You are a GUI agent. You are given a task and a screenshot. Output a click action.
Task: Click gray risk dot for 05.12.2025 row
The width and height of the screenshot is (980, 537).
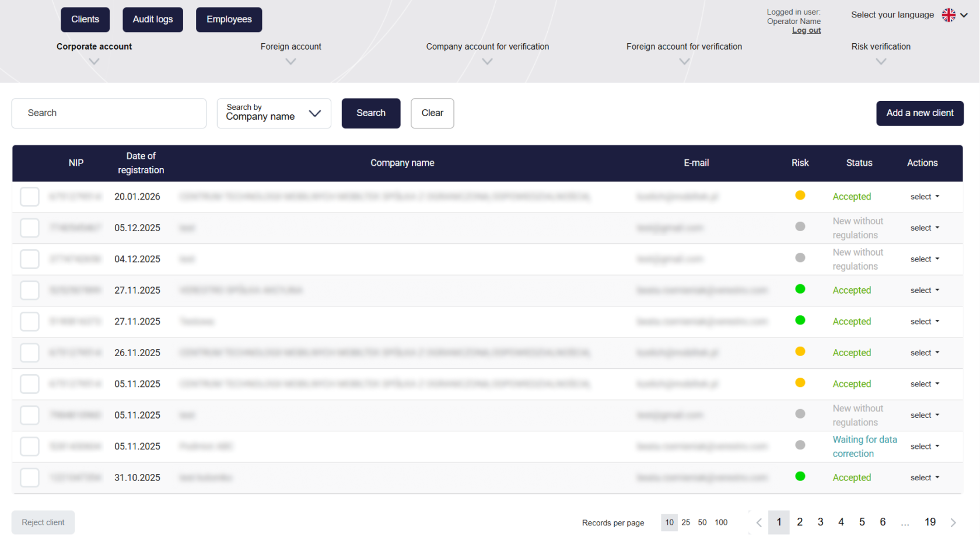pos(800,226)
